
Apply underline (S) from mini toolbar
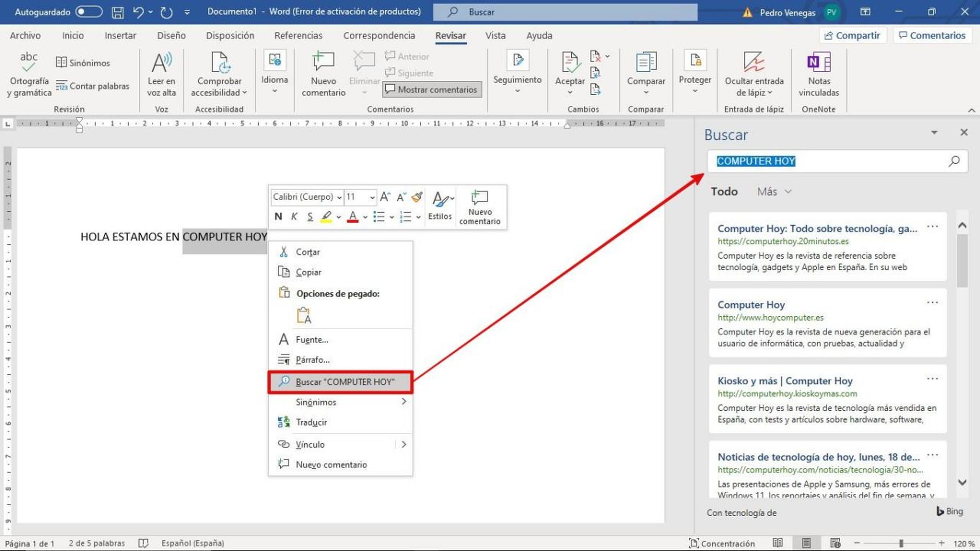coord(310,216)
